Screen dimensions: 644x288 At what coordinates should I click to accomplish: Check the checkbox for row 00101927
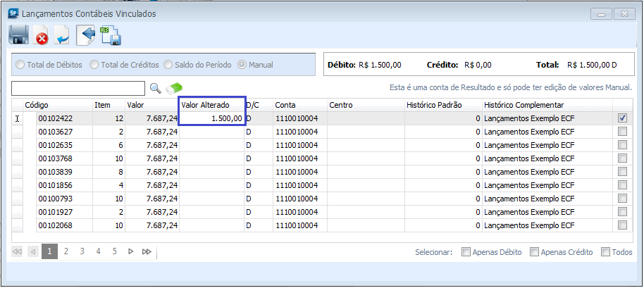[x=623, y=212]
